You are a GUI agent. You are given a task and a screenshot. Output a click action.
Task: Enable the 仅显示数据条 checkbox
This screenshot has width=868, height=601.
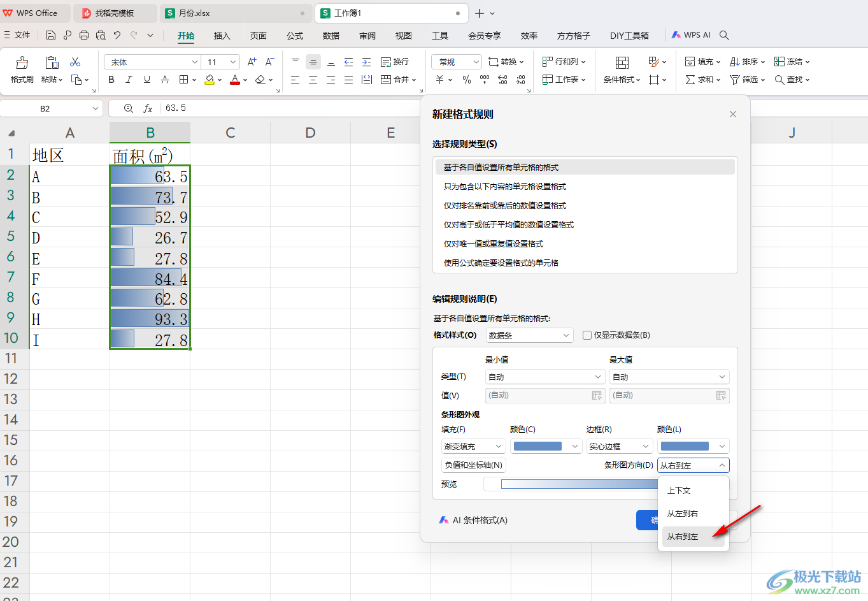pos(587,335)
